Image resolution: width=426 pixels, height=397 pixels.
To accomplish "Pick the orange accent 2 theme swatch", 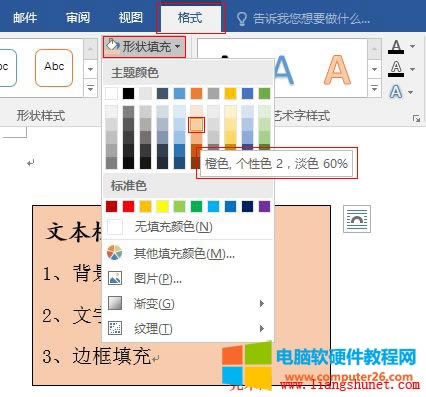I will tap(196, 94).
